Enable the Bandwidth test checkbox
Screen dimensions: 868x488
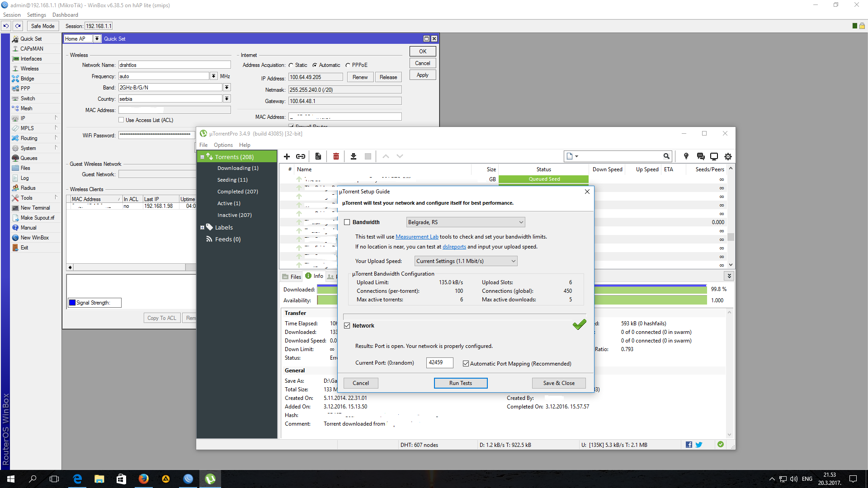[x=347, y=222]
